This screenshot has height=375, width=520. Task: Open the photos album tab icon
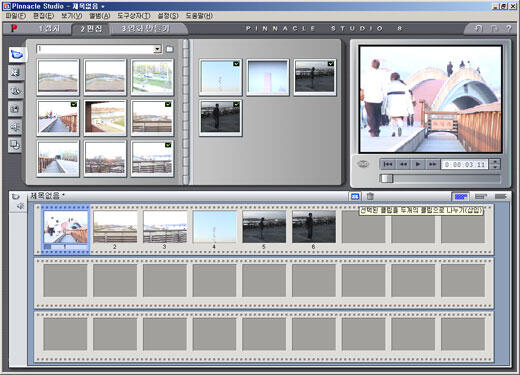point(16,109)
